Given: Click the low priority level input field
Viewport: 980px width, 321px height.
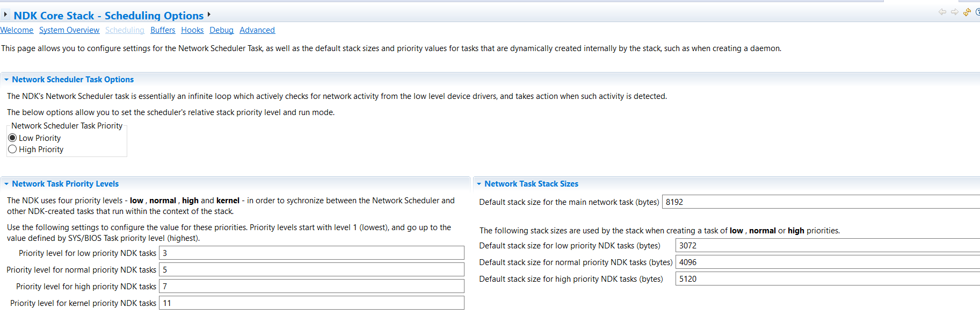Looking at the screenshot, I should [x=311, y=253].
